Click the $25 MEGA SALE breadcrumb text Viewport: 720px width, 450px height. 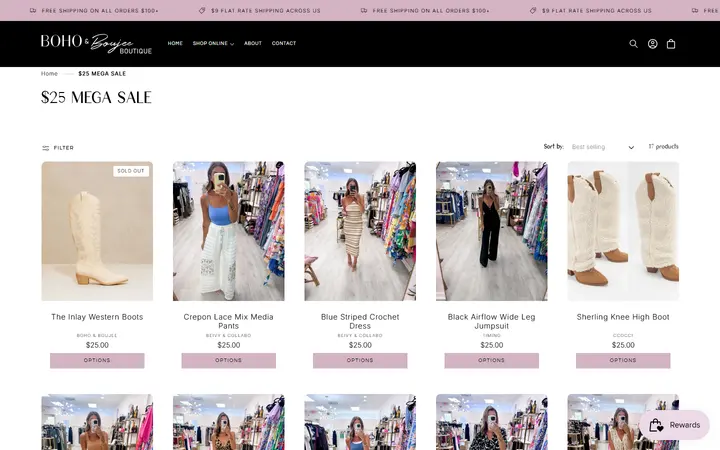tap(102, 73)
